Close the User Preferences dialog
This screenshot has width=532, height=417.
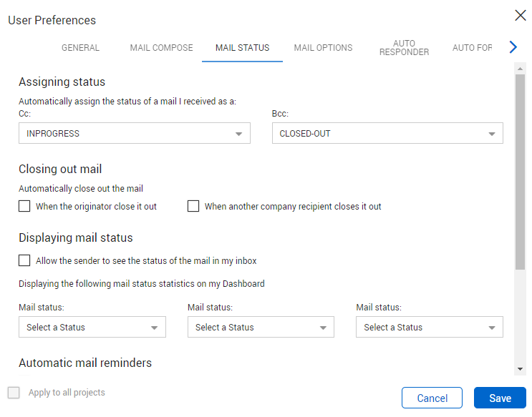coord(520,15)
